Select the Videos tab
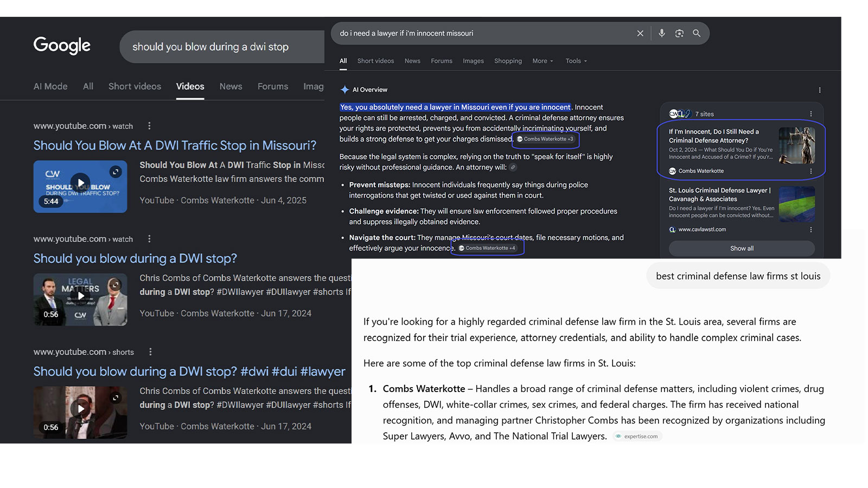This screenshot has height=488, width=868. click(190, 87)
